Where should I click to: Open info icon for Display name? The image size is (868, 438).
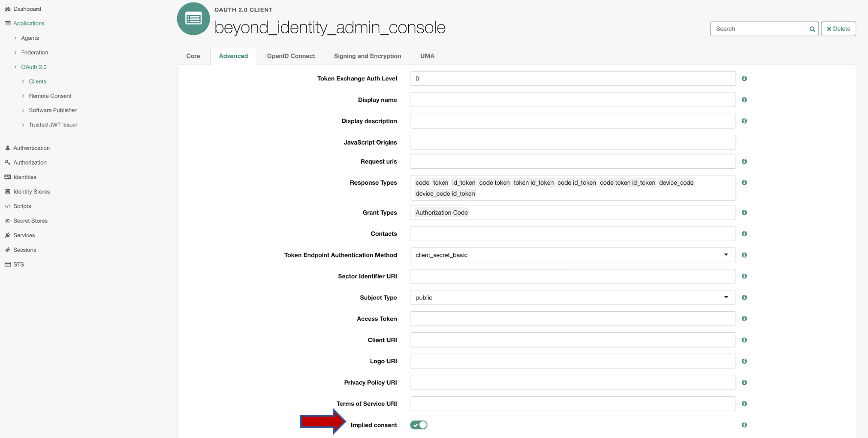[744, 100]
